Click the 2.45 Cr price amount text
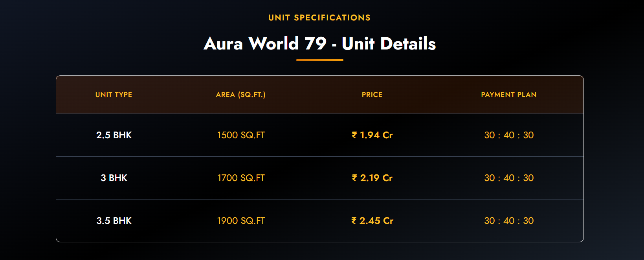 pos(376,221)
